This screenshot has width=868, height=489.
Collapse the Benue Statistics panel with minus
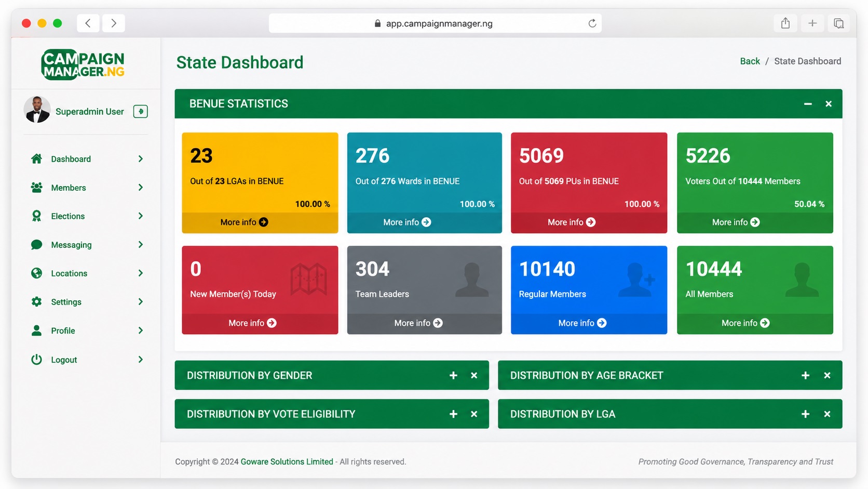pyautogui.click(x=808, y=104)
